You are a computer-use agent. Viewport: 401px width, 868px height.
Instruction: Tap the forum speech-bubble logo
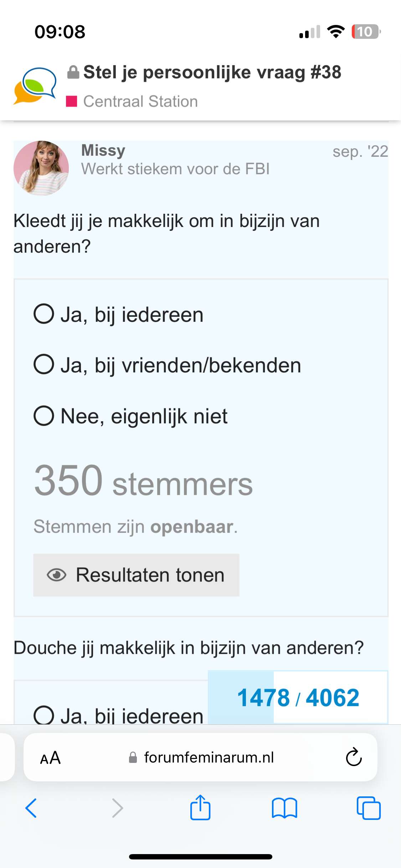pos(35,86)
